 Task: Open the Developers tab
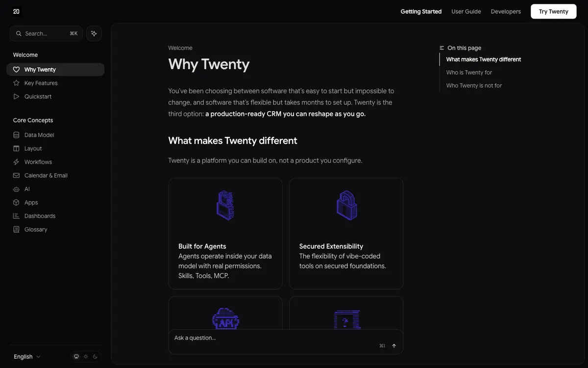506,11
